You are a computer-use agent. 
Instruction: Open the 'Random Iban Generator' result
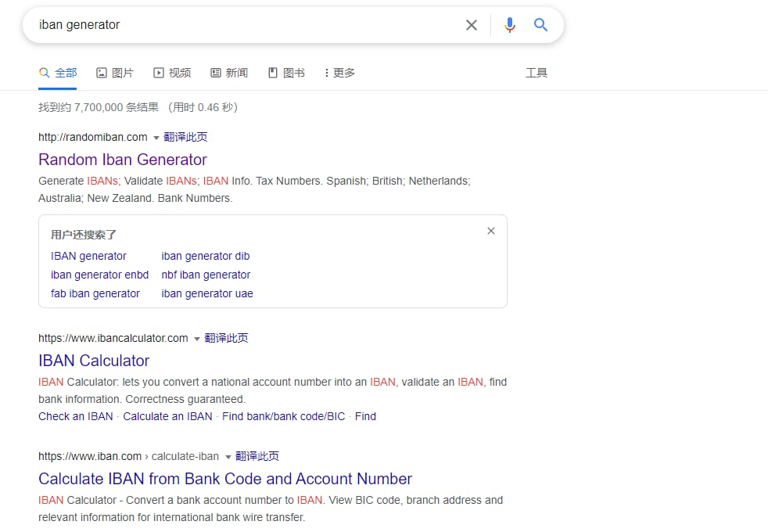123,160
